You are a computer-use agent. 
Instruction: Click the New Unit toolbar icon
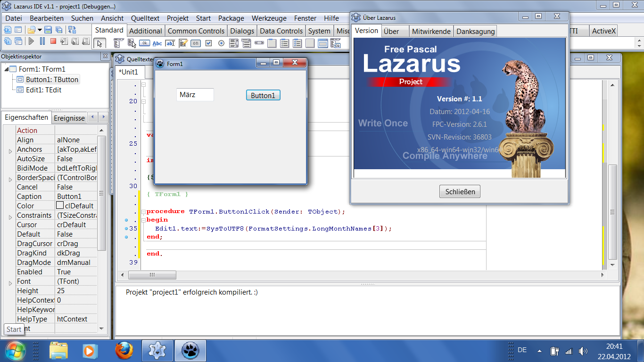(x=8, y=30)
